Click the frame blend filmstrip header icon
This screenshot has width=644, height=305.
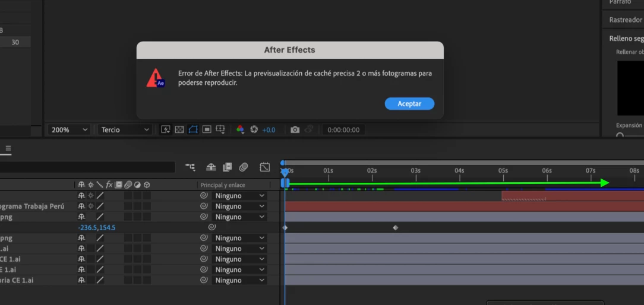119,185
